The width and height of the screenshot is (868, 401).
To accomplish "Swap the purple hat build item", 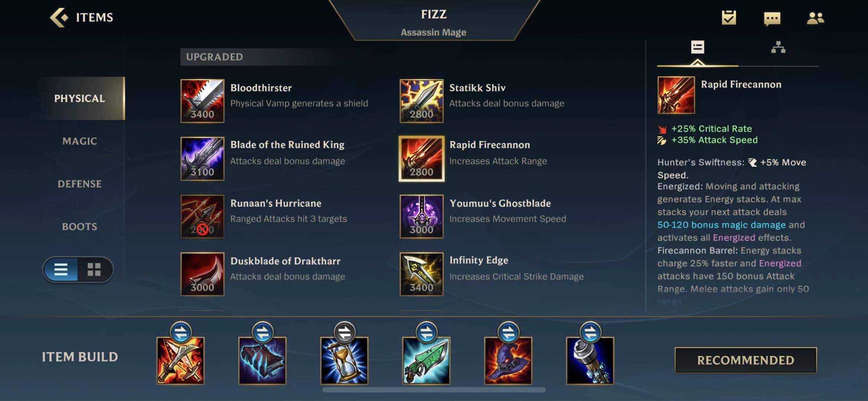I will pos(508,332).
